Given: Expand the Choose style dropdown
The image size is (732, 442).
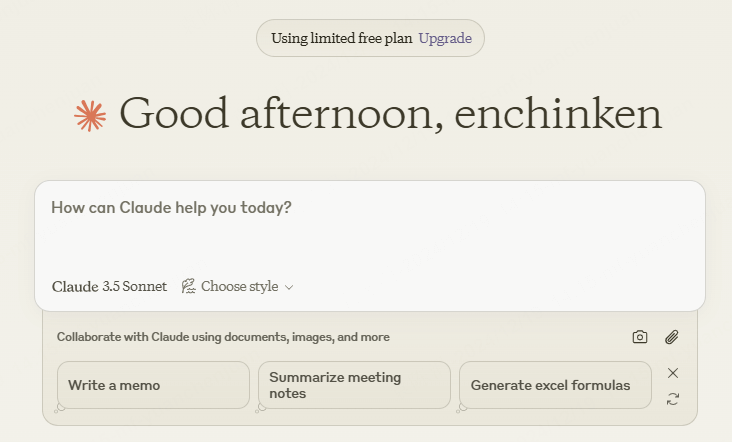Looking at the screenshot, I should pyautogui.click(x=237, y=286).
